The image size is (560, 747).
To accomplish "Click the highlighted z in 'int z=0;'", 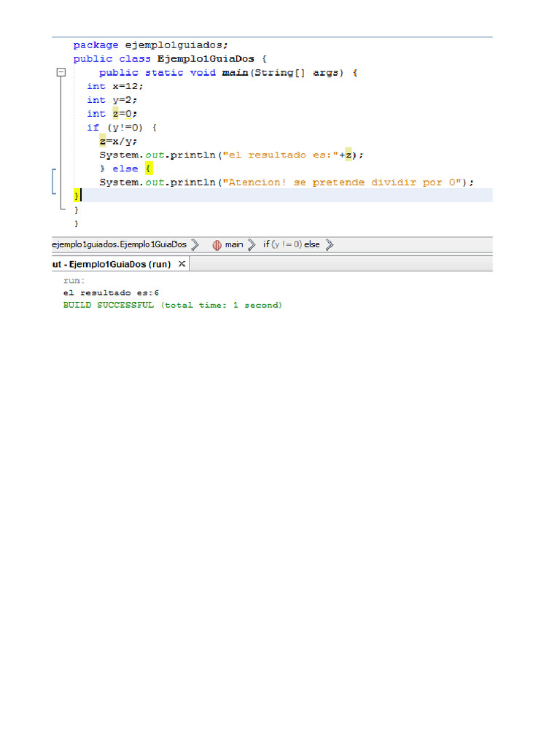I will point(115,114).
